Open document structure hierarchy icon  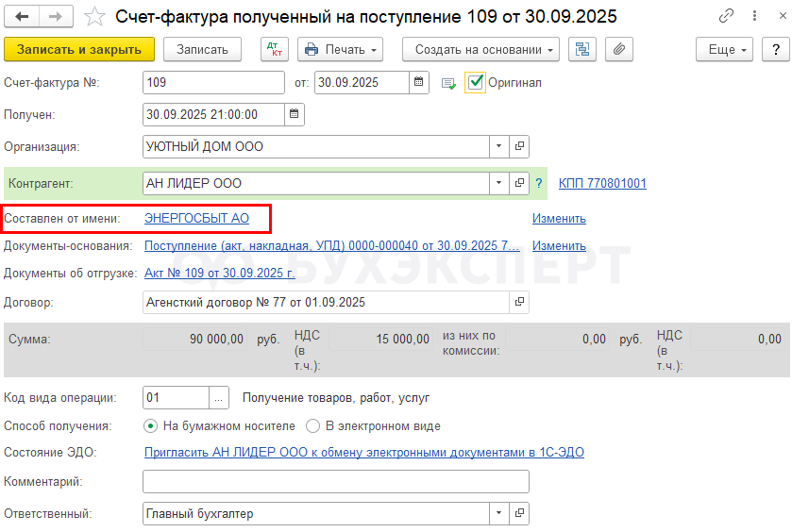581,49
